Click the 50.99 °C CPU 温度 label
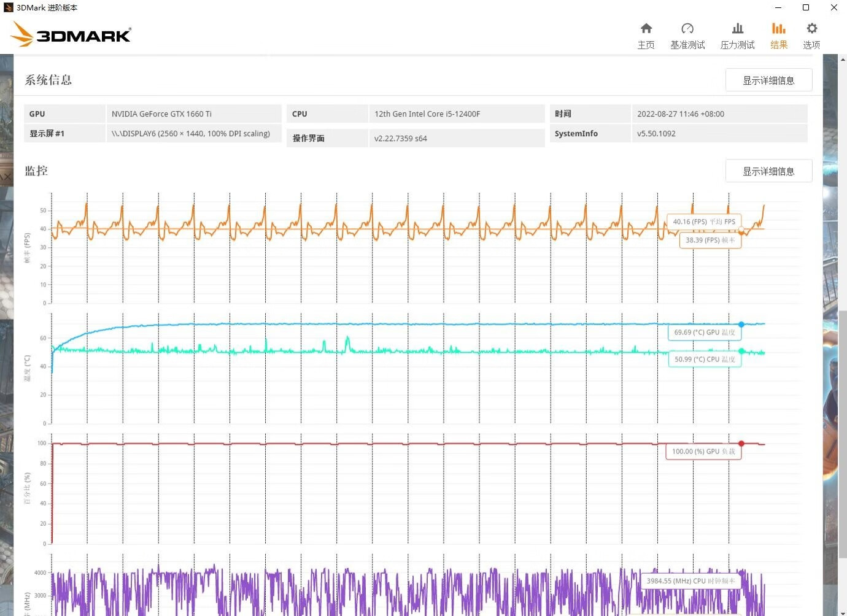This screenshot has height=616, width=847. click(x=705, y=360)
